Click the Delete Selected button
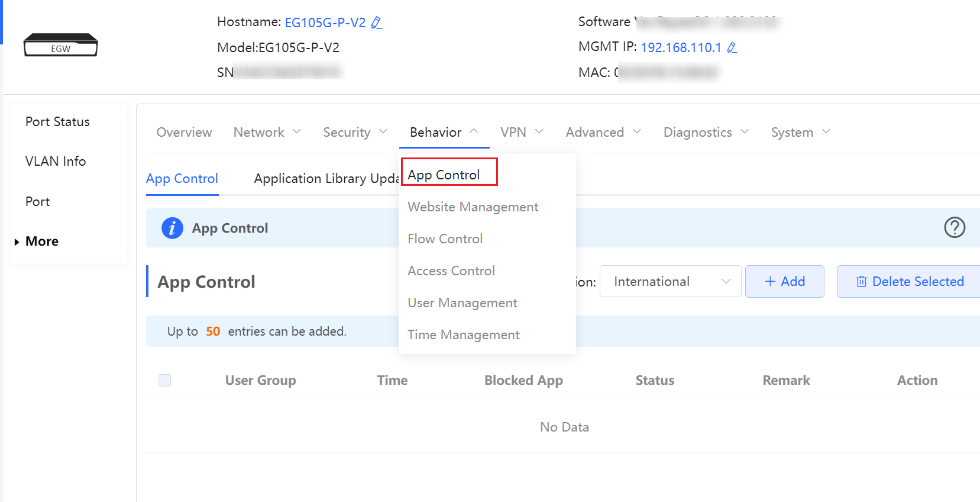The width and height of the screenshot is (980, 502). click(x=910, y=282)
